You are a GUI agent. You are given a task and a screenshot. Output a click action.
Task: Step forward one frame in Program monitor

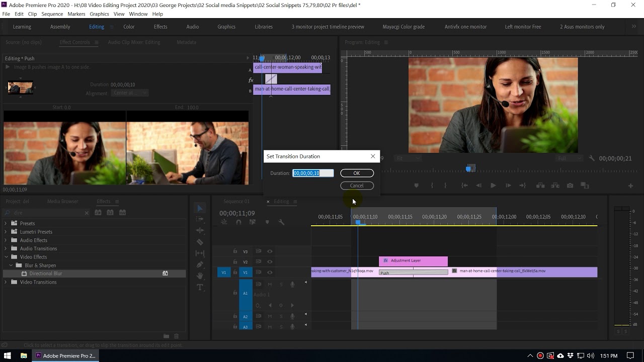pos(508,186)
